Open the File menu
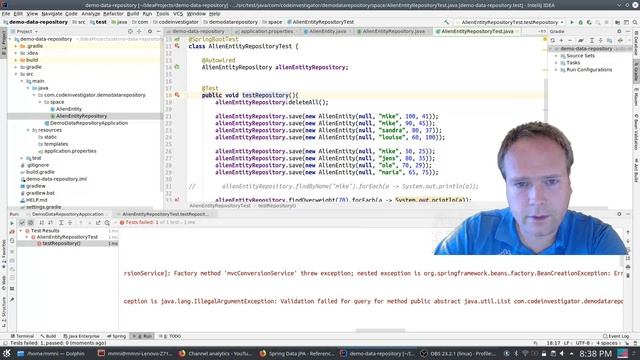The width and height of the screenshot is (640, 360). click(6, 13)
